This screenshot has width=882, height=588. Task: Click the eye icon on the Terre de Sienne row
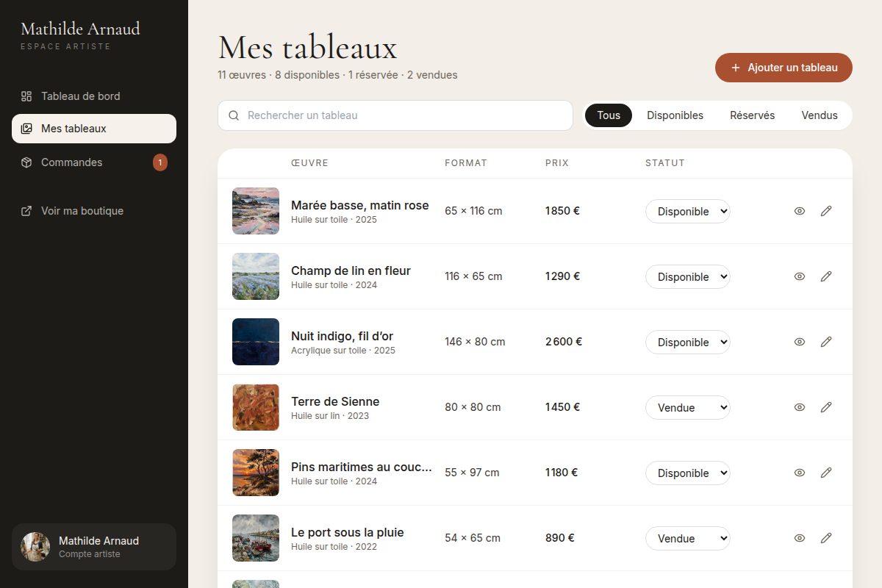tap(800, 407)
